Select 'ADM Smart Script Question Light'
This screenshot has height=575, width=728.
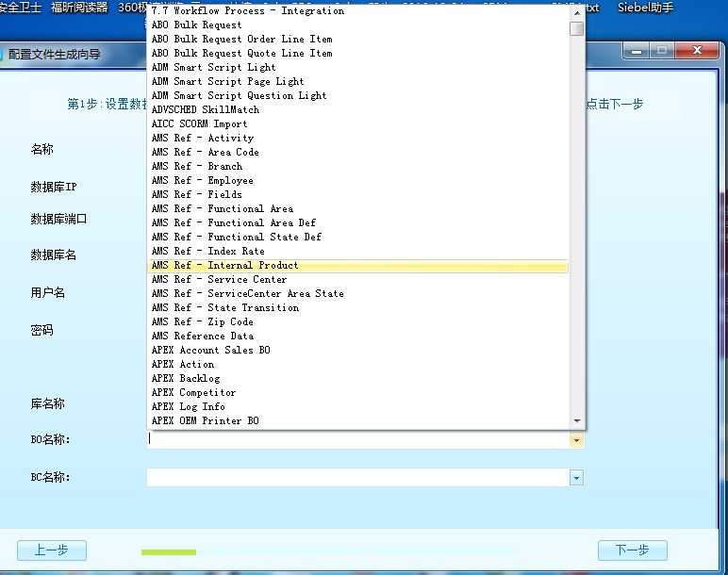(357, 95)
